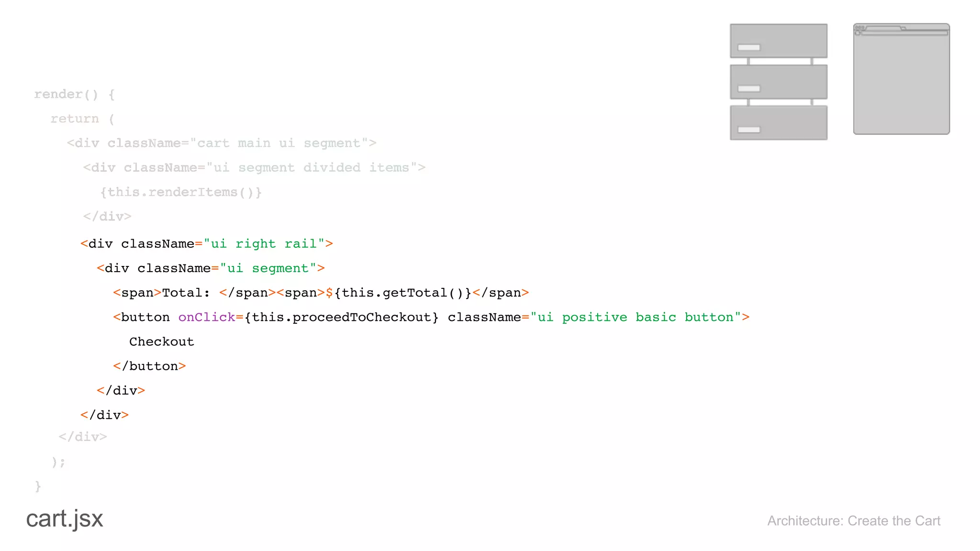The width and height of the screenshot is (980, 551).
Task: Click the tab in the browser window icon
Action: 884,28
